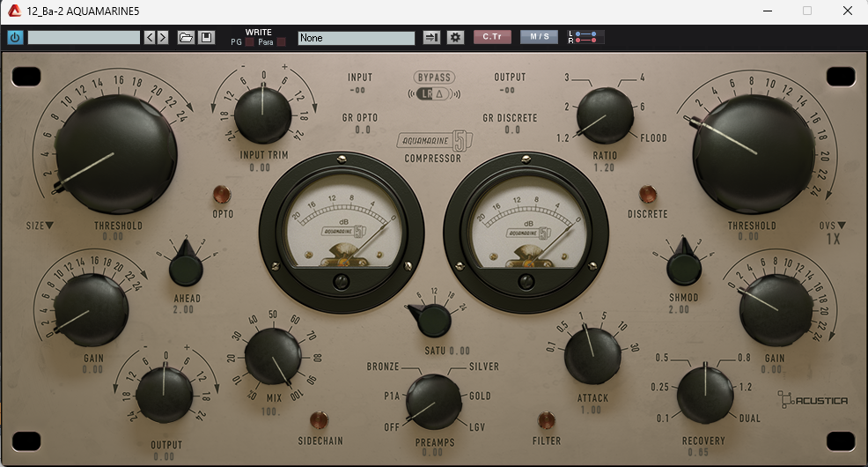Screen dimensions: 868x467
Task: Click the Acustica logo
Action: (813, 400)
